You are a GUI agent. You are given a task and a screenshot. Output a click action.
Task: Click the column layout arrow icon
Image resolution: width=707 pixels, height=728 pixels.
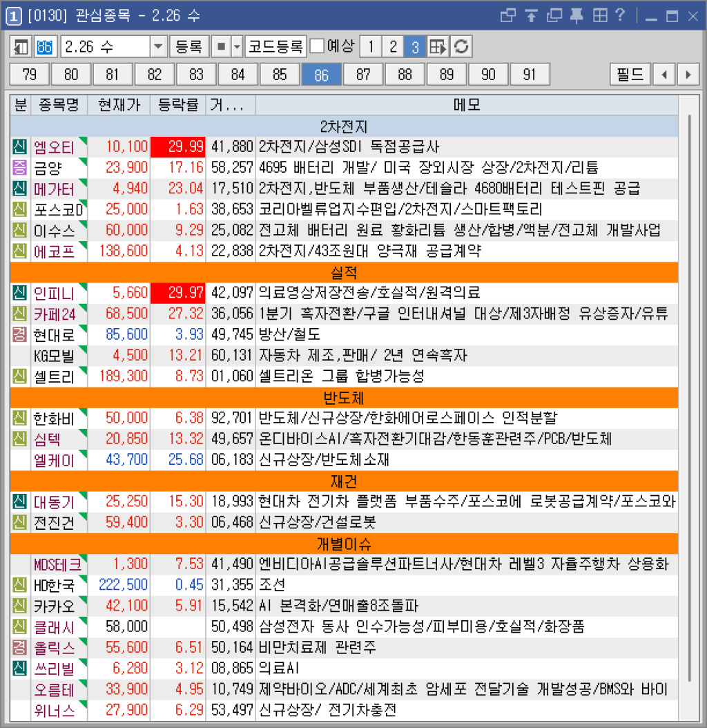point(438,46)
